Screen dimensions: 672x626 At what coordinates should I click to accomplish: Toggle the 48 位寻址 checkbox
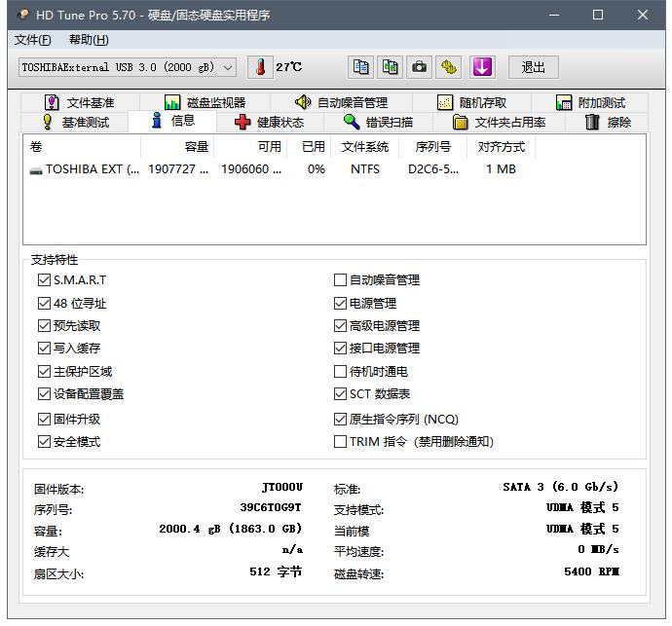click(44, 304)
